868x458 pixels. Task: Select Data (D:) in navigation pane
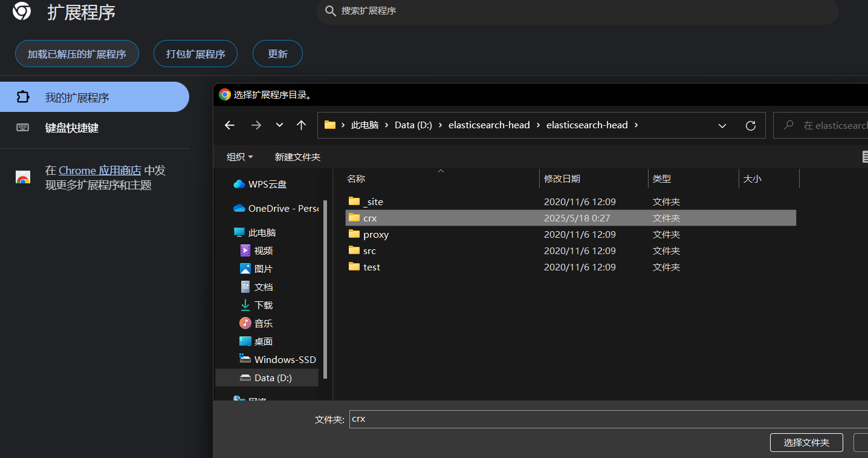click(267, 378)
